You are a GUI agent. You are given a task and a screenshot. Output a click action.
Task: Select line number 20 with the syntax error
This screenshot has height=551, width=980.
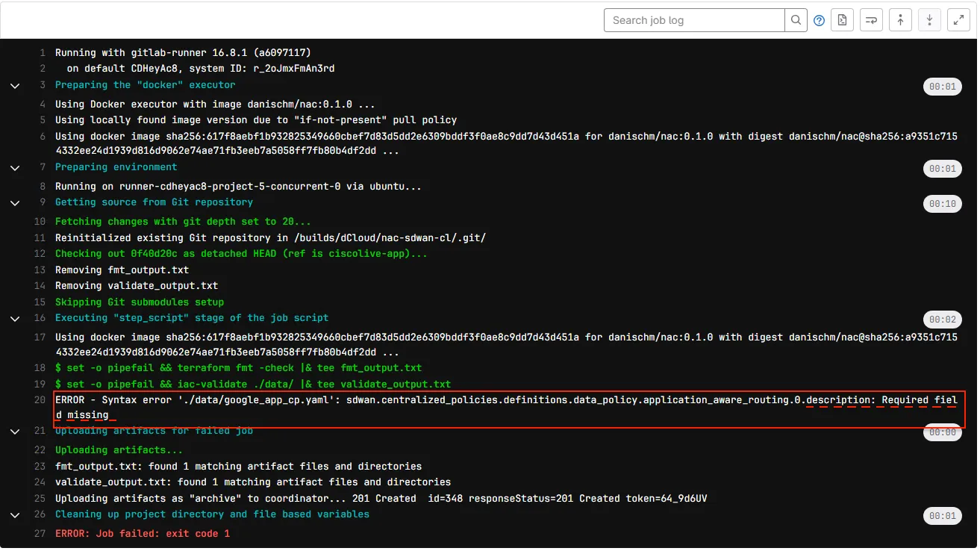tap(39, 399)
